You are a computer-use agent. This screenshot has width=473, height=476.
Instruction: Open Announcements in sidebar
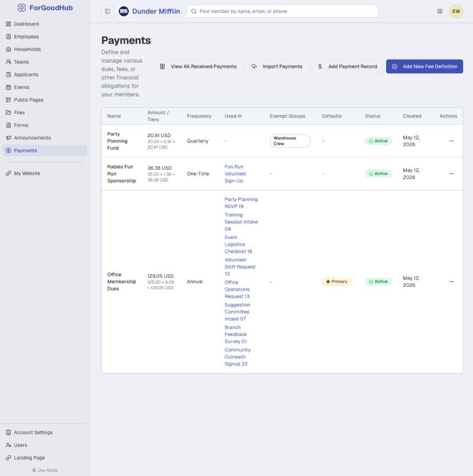pos(45,138)
